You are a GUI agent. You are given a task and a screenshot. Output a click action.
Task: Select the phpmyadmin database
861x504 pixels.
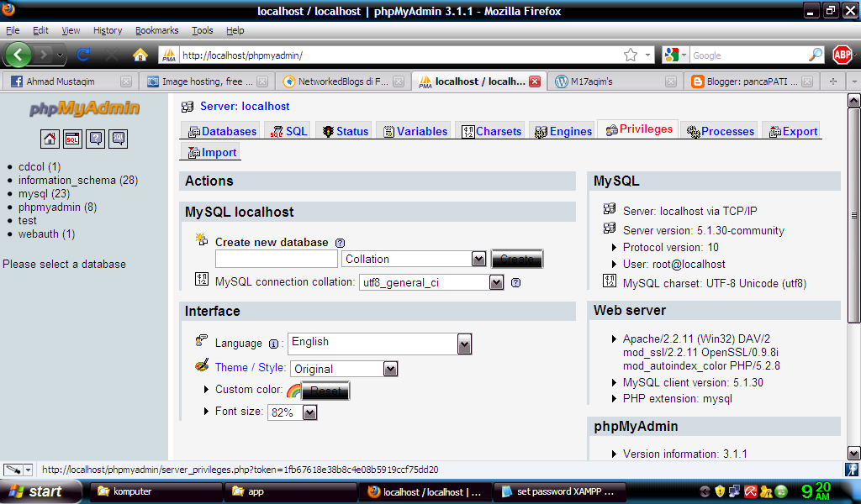coord(58,207)
